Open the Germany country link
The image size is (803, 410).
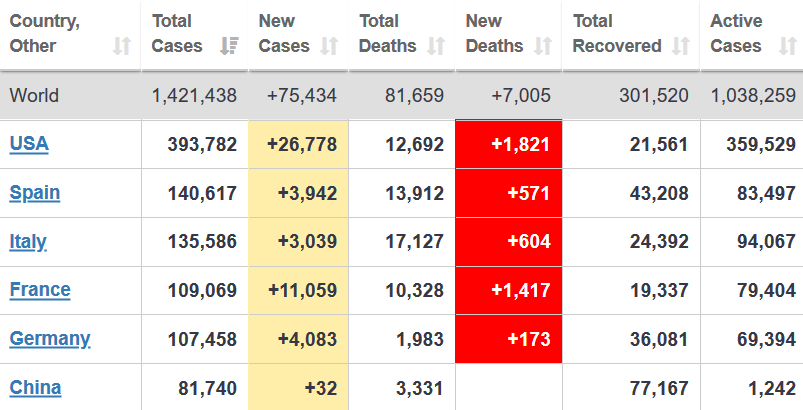pyautogui.click(x=50, y=339)
